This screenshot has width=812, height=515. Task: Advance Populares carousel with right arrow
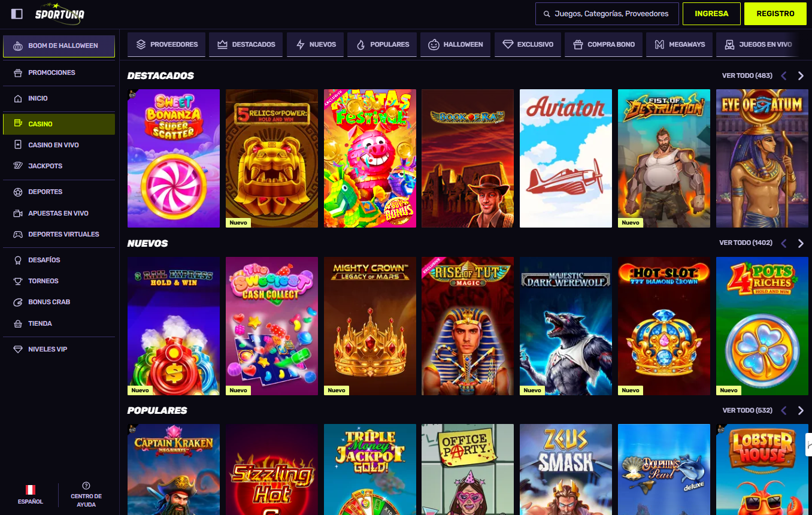(801, 411)
